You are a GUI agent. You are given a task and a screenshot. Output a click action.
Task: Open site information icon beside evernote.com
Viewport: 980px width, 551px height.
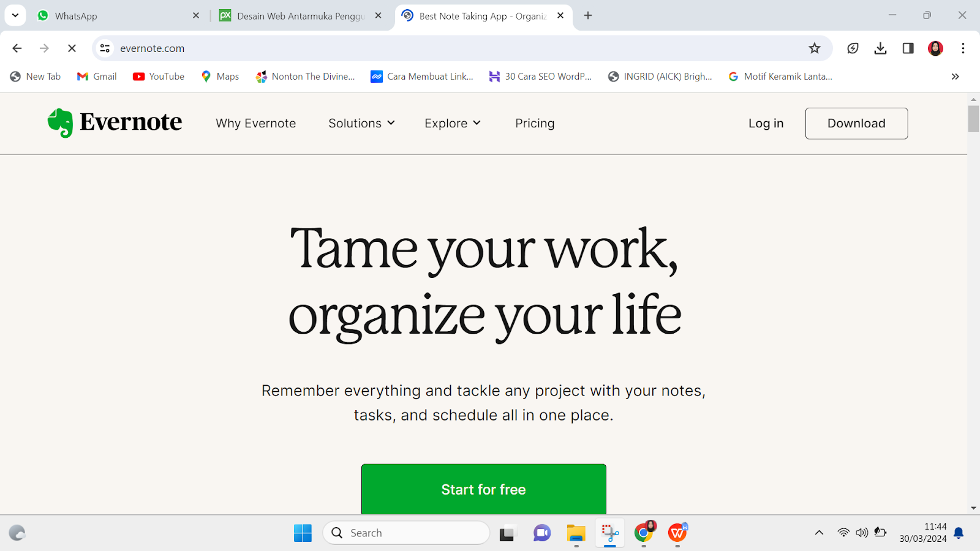tap(105, 48)
